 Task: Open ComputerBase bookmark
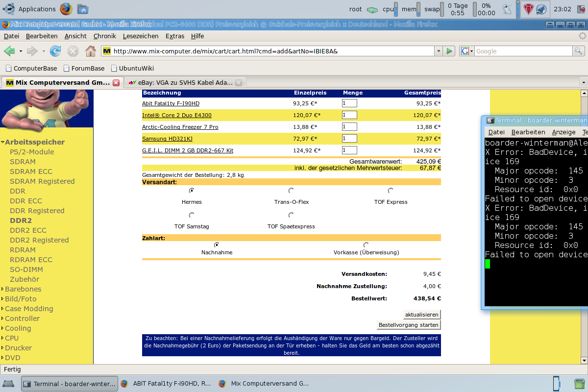point(31,68)
